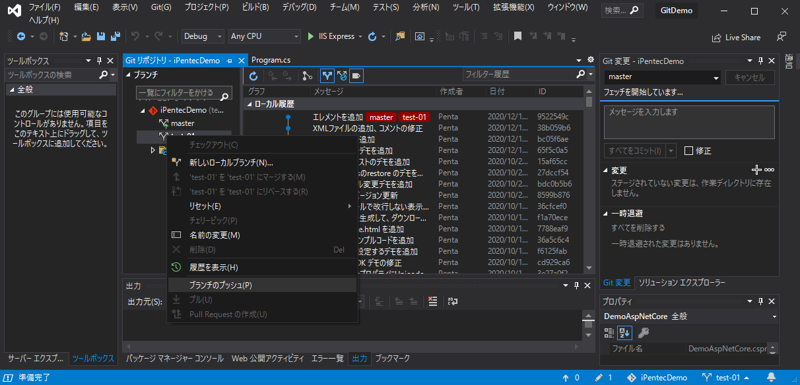Image resolution: width=800 pixels, height=385 pixels.
Task: Click the branch graph icon in Git toolbar
Action: [307, 76]
